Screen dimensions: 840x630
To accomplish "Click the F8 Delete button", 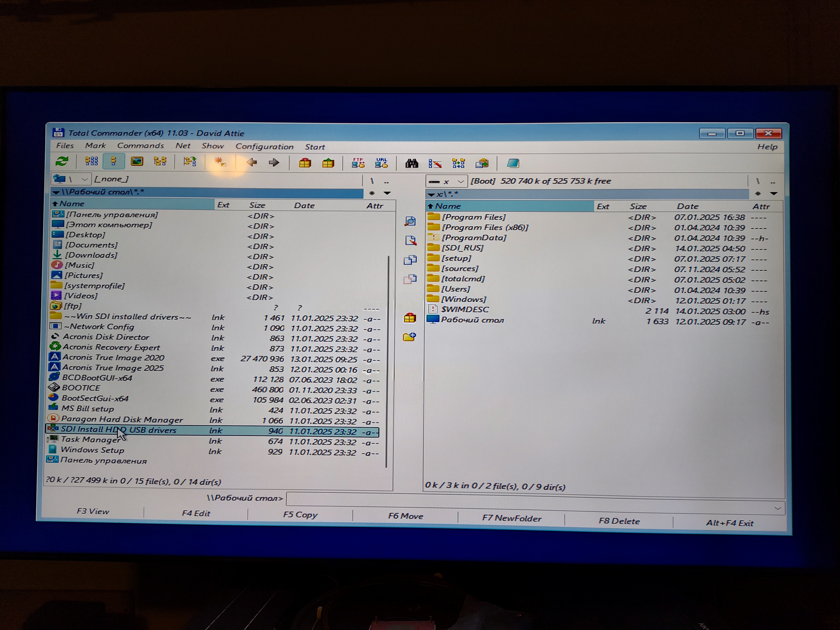I will coord(619,521).
